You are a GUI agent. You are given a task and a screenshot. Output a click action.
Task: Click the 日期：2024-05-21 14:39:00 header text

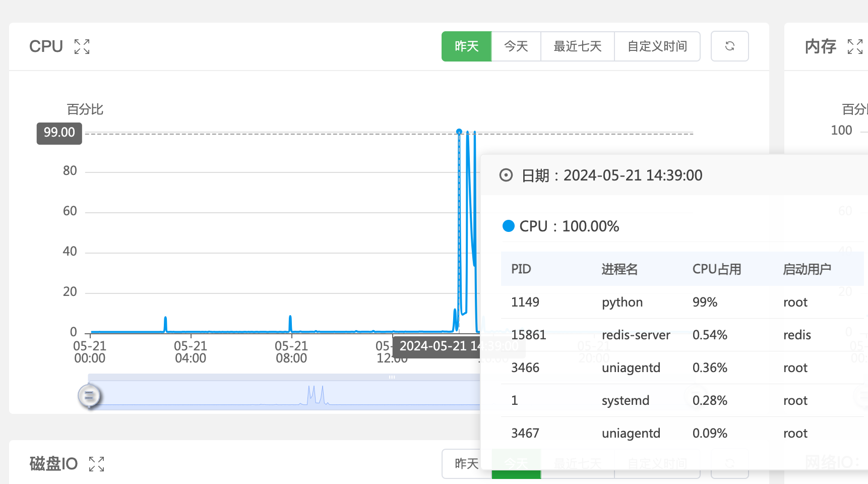pyautogui.click(x=612, y=175)
